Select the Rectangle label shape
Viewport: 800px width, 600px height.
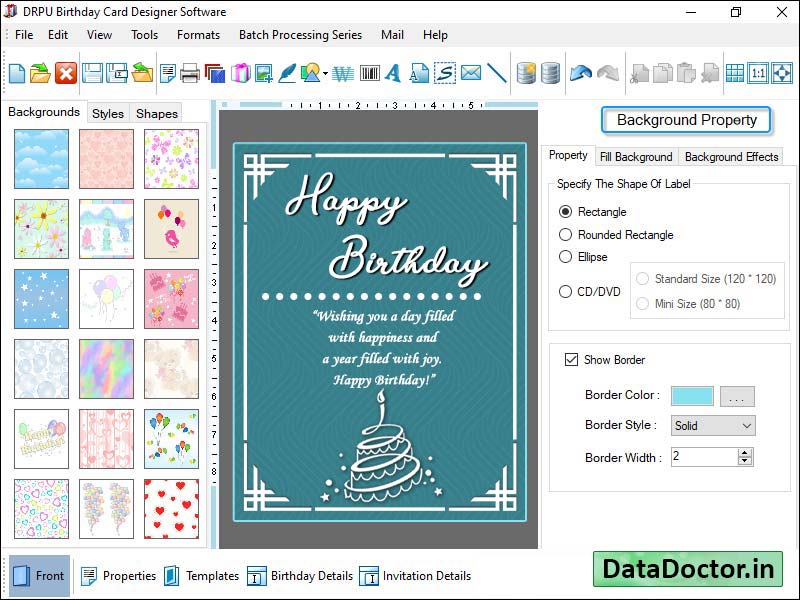[x=566, y=212]
